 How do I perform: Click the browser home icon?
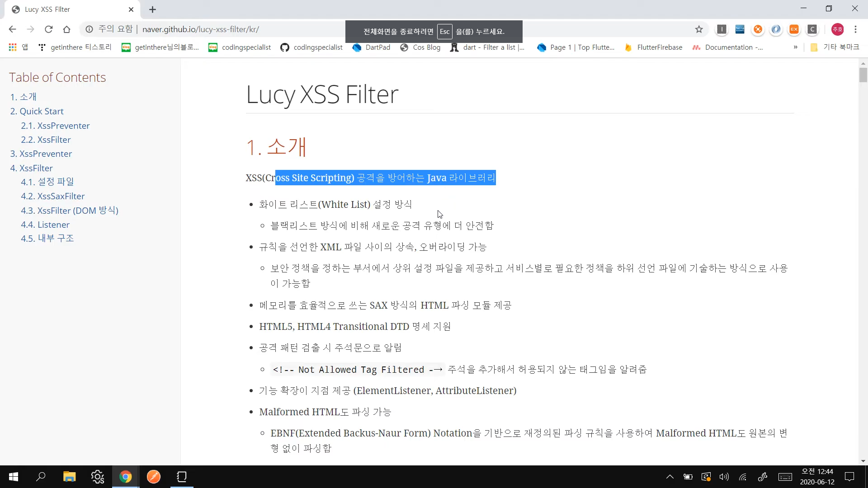[66, 29]
